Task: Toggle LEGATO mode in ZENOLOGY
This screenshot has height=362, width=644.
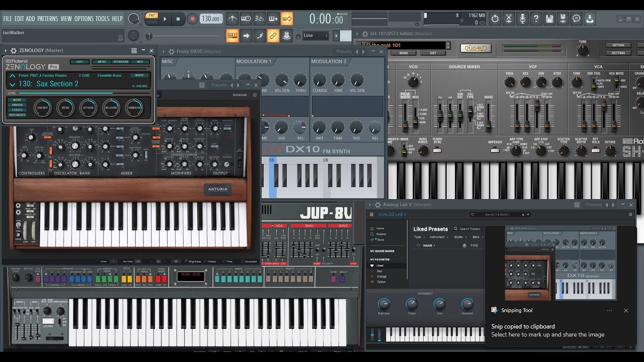Action: coord(17,110)
